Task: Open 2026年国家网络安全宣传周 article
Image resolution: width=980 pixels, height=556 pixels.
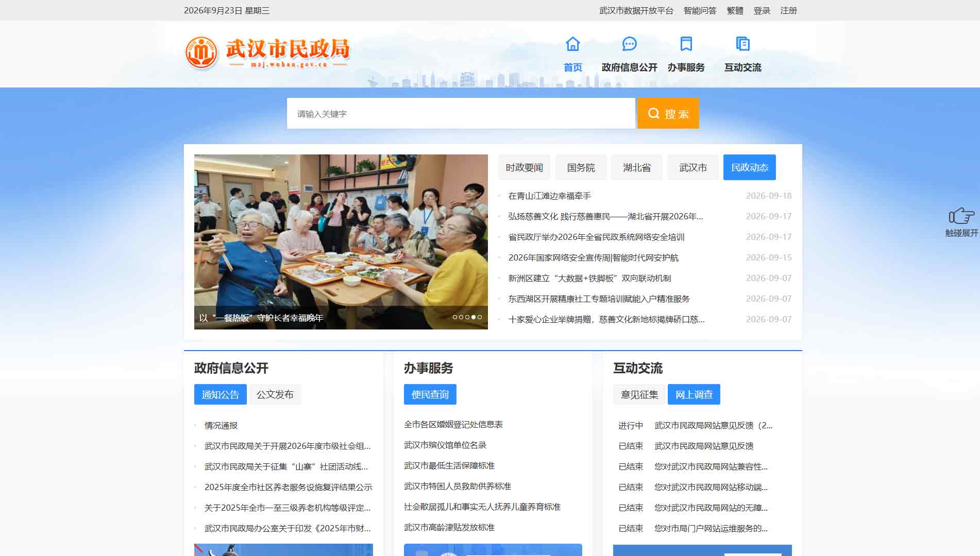Action: [593, 257]
